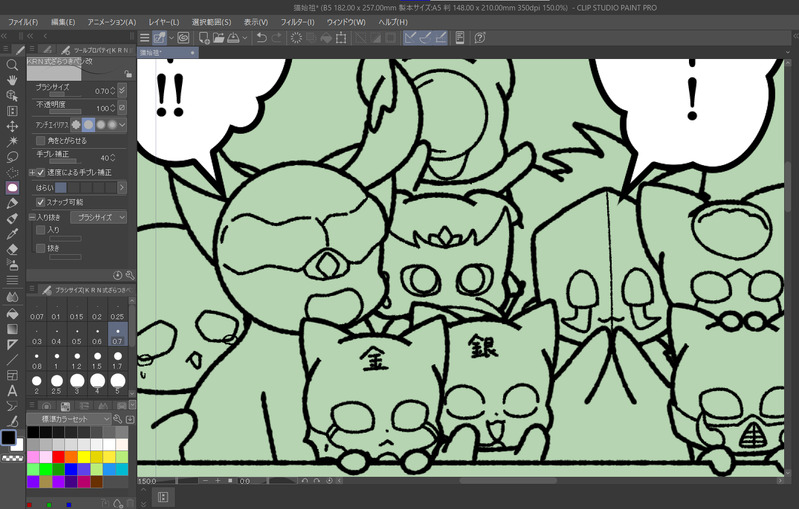Click the Undo arrow in command bar

pyautogui.click(x=261, y=38)
